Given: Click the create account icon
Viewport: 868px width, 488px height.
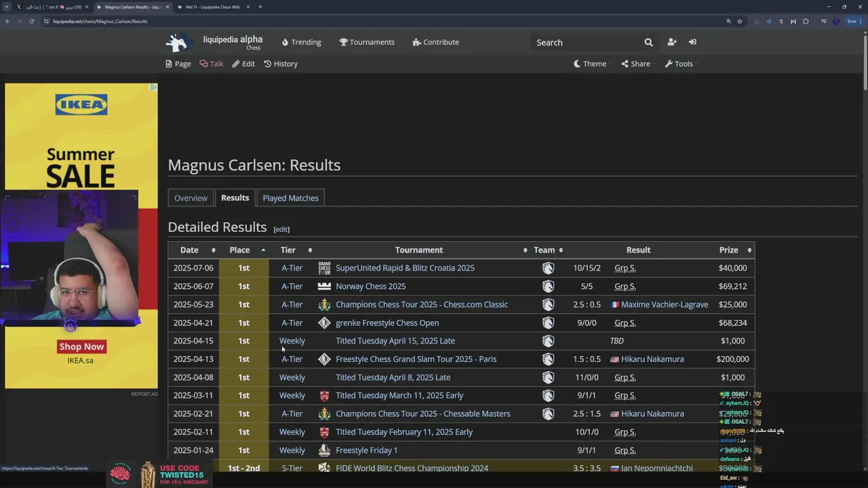Looking at the screenshot, I should pyautogui.click(x=672, y=42).
